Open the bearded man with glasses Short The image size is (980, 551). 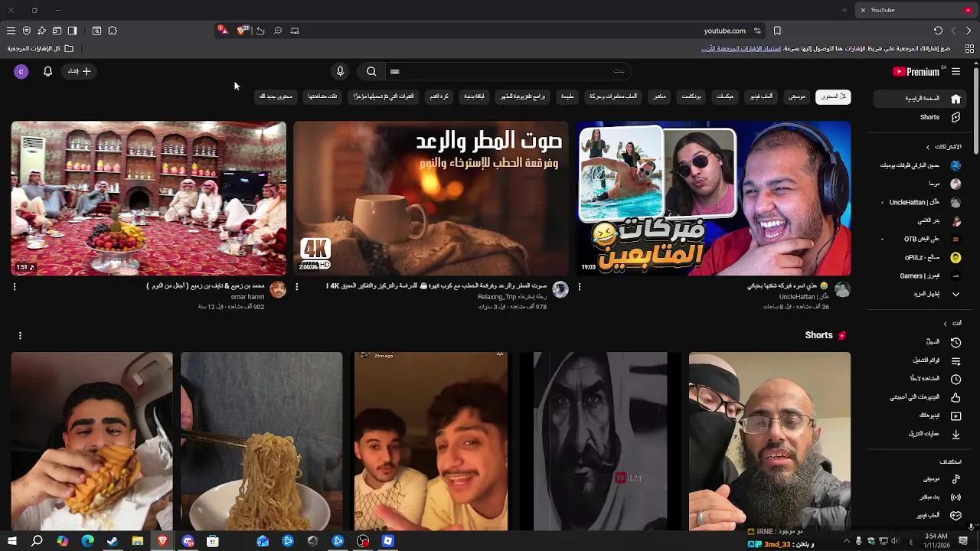[x=769, y=442]
